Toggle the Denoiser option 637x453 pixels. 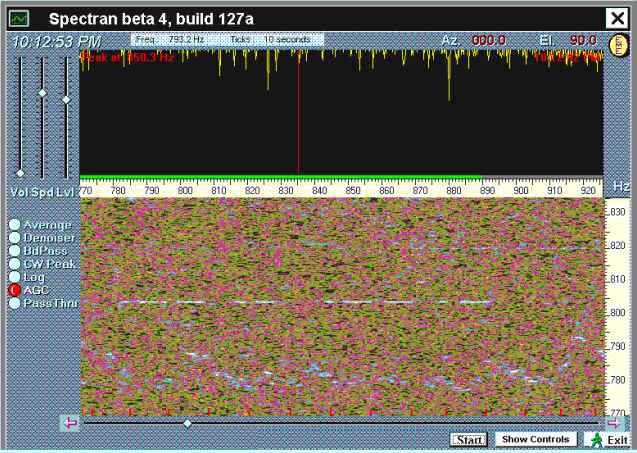[x=15, y=237]
